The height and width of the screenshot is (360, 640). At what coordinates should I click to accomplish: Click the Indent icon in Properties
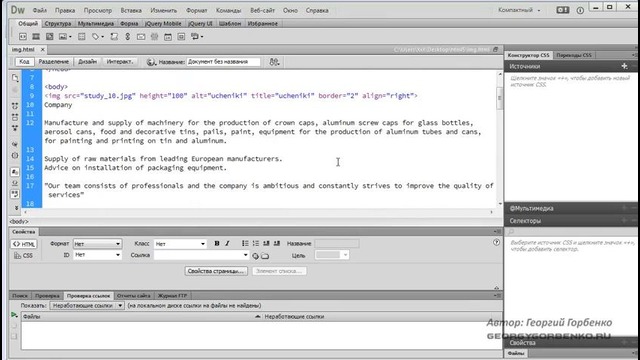(x=277, y=243)
